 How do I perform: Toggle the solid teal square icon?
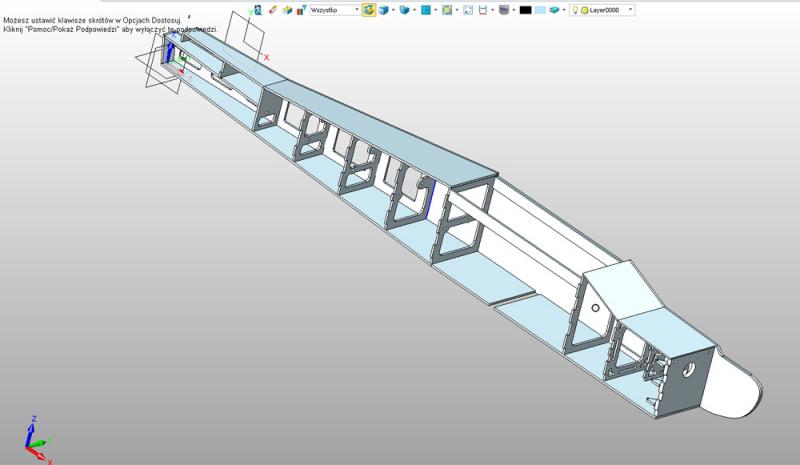coord(425,9)
